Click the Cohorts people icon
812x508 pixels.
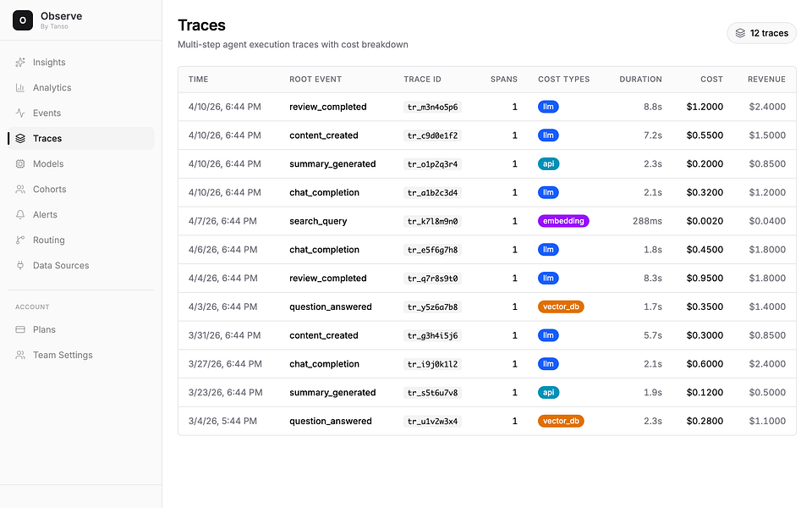click(20, 189)
